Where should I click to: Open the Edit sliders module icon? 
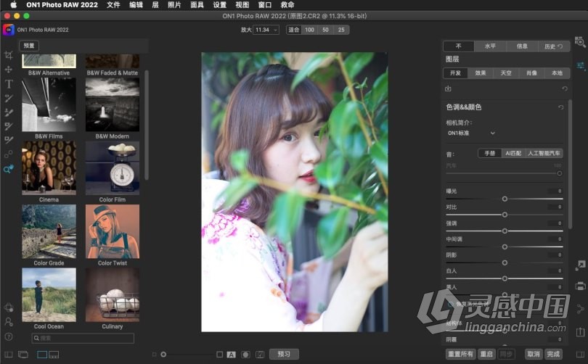tap(581, 66)
